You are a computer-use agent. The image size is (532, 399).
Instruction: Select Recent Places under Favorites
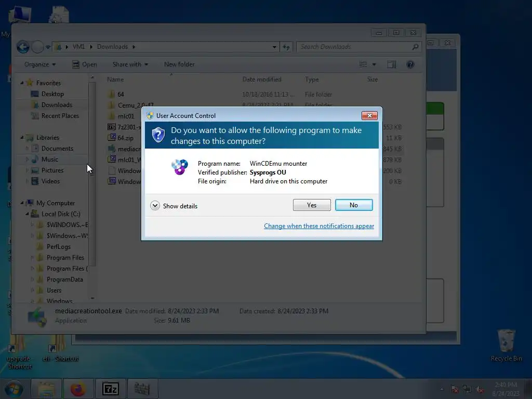point(60,116)
